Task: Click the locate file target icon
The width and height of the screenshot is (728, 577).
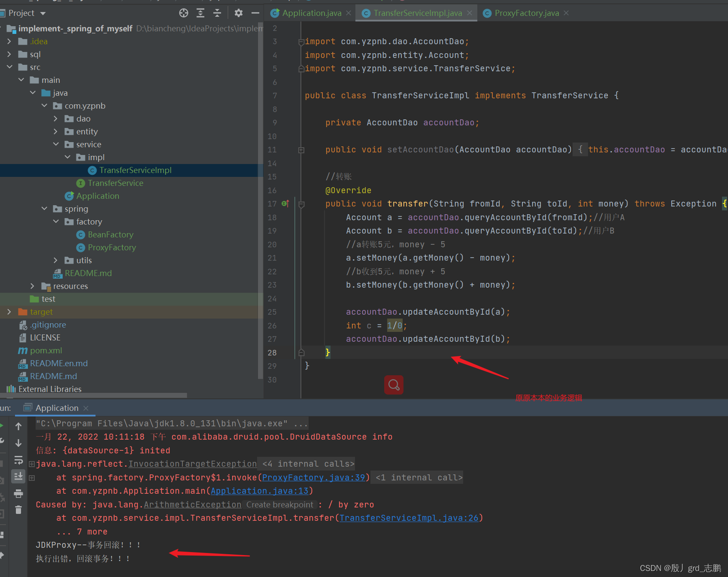Action: [x=184, y=13]
